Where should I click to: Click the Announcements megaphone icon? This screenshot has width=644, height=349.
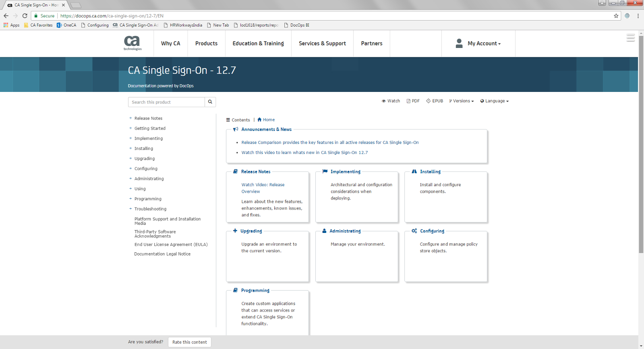[x=236, y=129]
